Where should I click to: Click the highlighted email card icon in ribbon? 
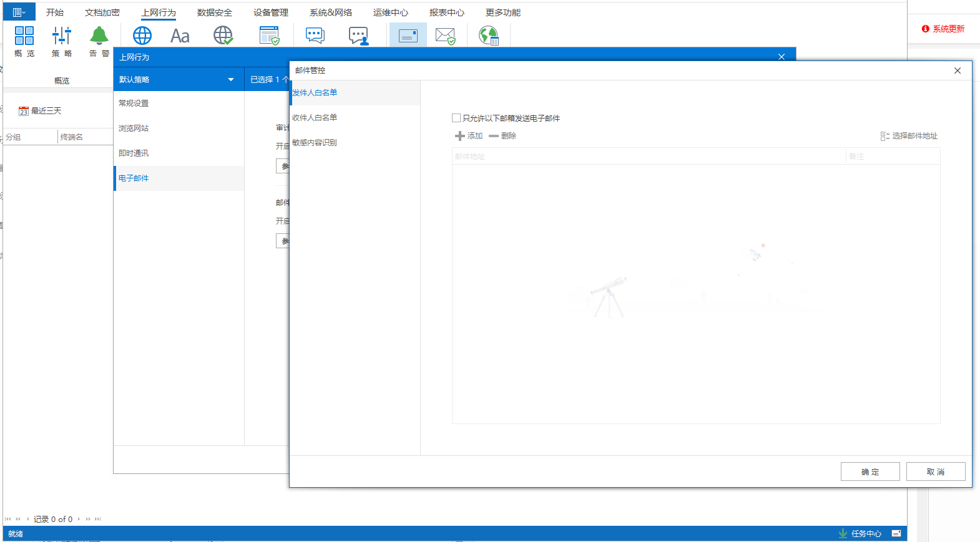408,36
